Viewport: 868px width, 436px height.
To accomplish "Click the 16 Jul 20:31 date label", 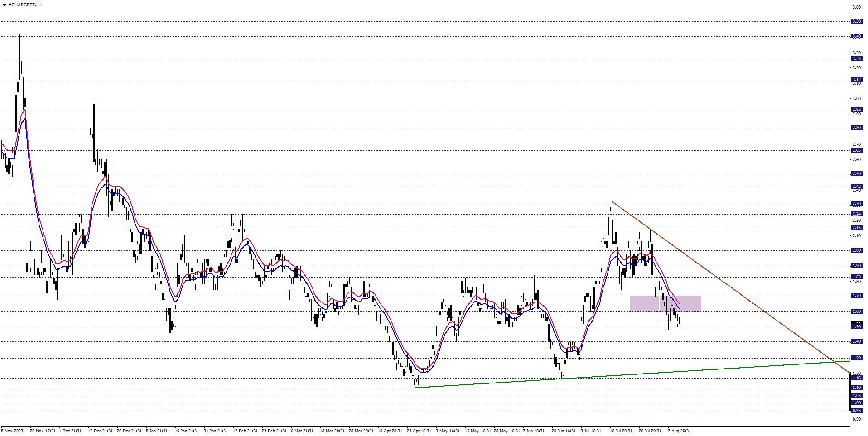I will pyautogui.click(x=621, y=431).
